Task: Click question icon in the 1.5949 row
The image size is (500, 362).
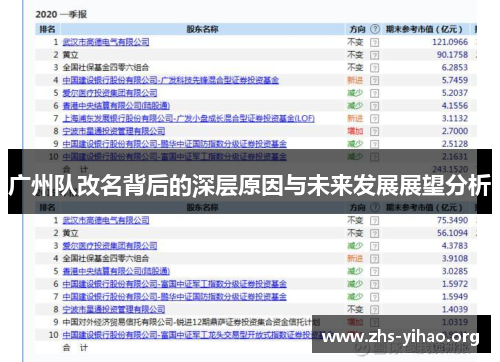Action: [x=375, y=297]
